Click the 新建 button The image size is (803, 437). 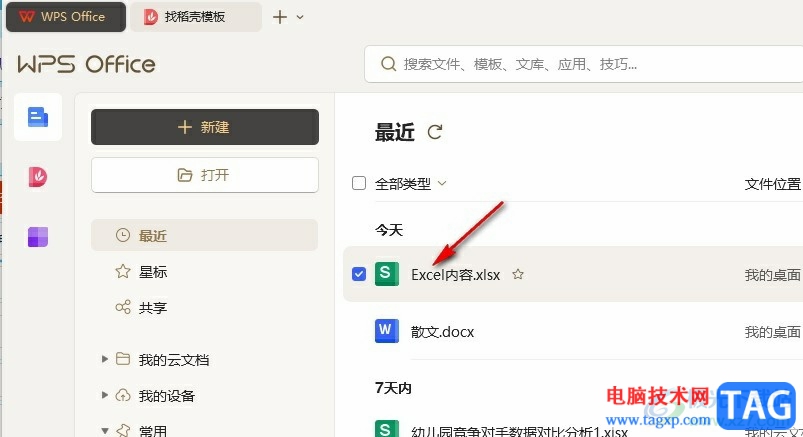tap(205, 127)
